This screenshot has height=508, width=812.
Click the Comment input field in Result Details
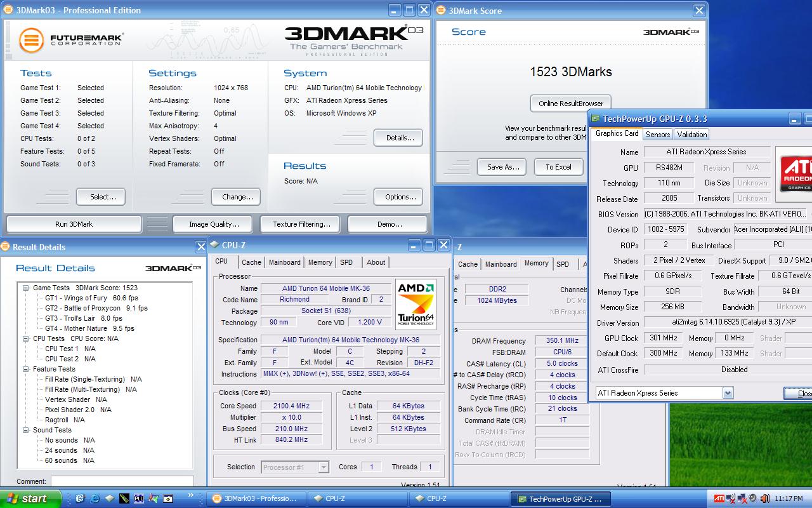pos(122,481)
